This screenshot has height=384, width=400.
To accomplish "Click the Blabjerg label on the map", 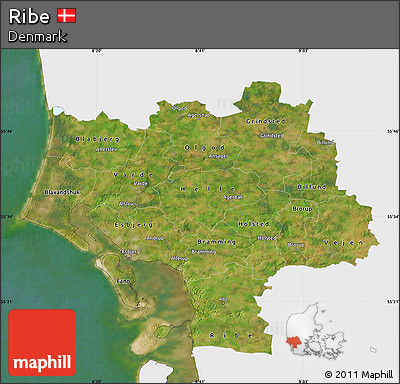I will (x=97, y=139).
